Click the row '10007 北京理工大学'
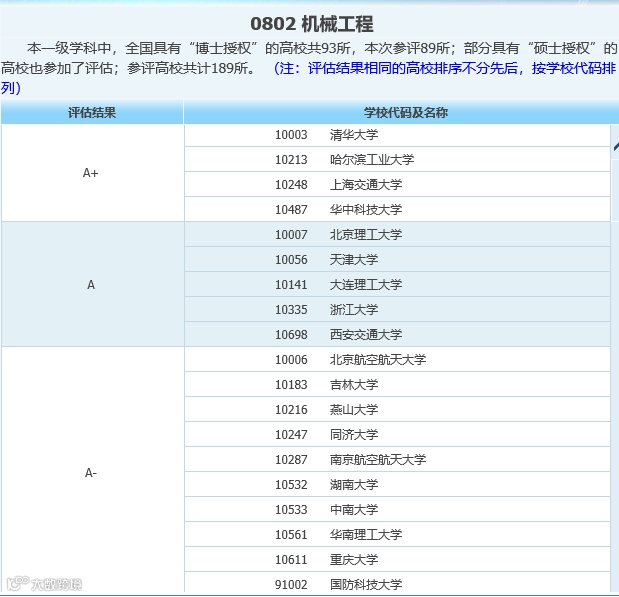The image size is (619, 597). tap(397, 235)
